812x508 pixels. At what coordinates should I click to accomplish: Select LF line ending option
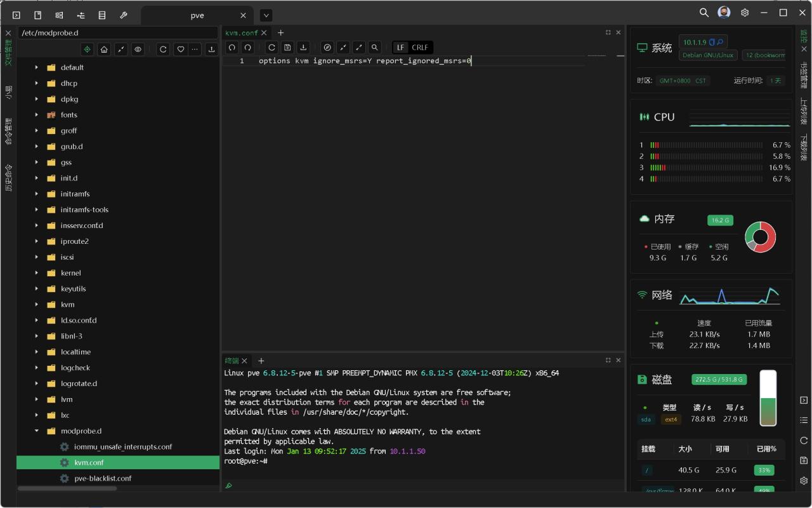pos(400,48)
